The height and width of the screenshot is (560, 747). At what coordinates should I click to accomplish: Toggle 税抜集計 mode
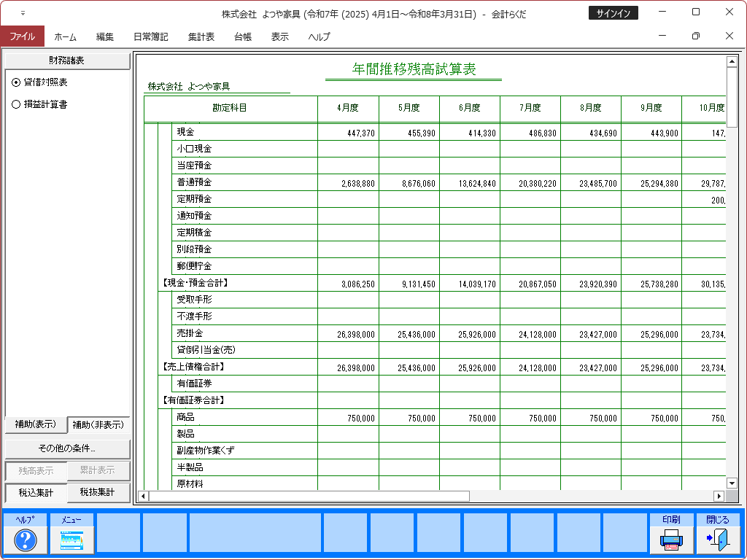click(x=98, y=493)
